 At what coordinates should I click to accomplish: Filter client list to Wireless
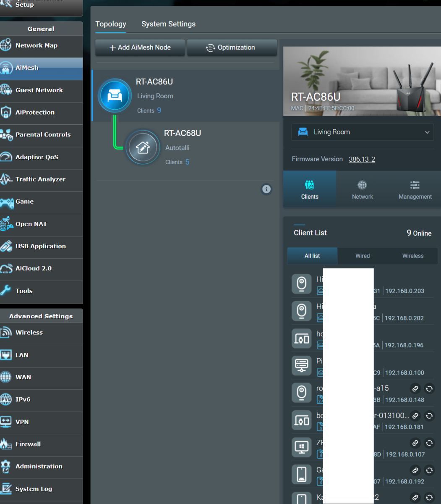pos(413,256)
